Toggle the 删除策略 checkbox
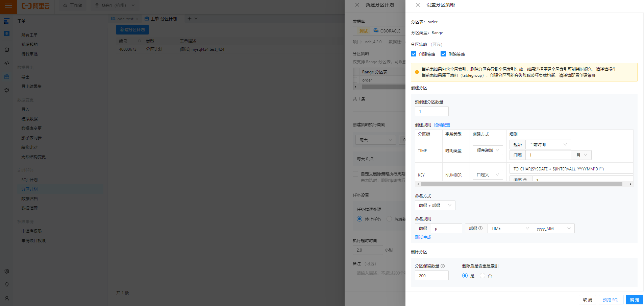This screenshot has width=644, height=306. click(443, 54)
